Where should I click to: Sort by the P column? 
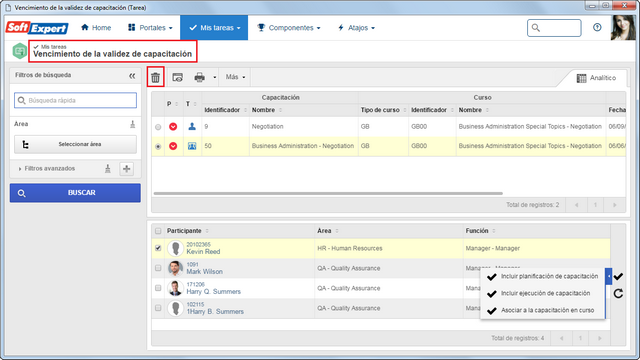[172, 104]
